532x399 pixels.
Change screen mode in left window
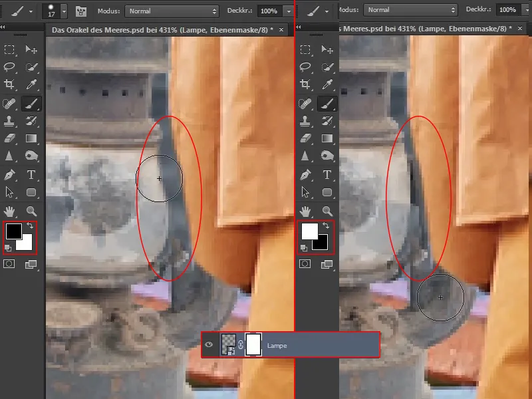coord(31,264)
